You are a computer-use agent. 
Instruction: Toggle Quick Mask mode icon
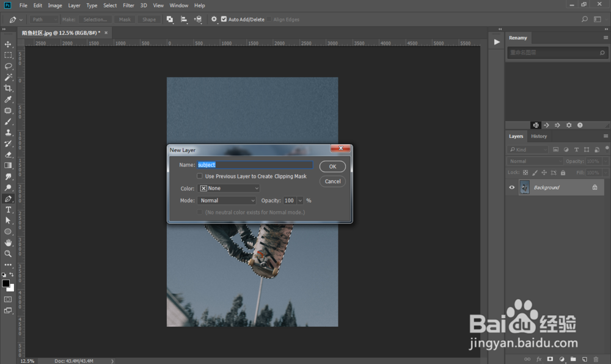pyautogui.click(x=8, y=299)
